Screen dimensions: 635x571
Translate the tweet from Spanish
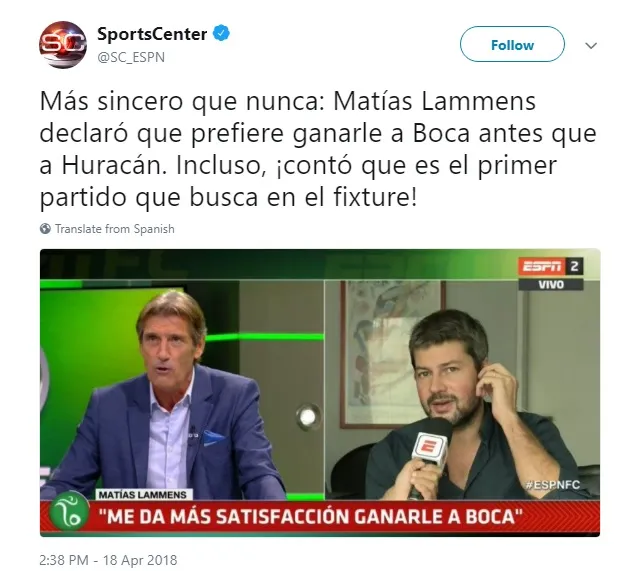(115, 229)
